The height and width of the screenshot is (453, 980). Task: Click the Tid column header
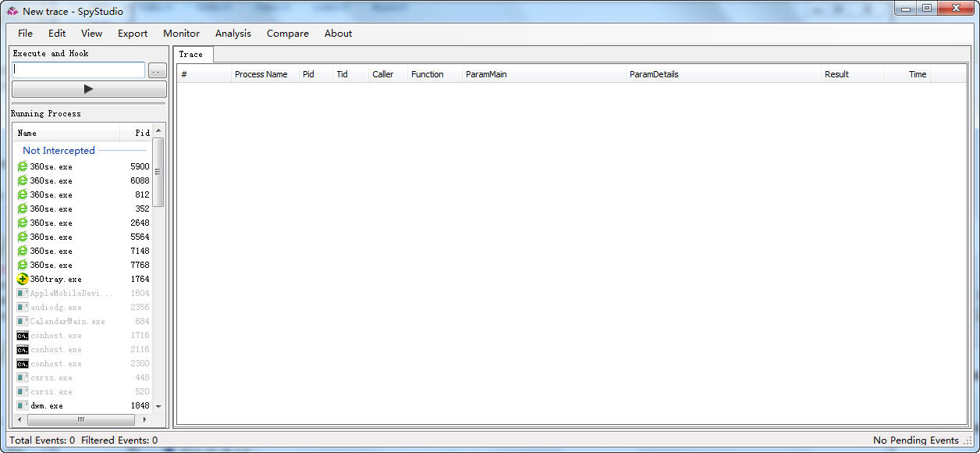pyautogui.click(x=351, y=74)
